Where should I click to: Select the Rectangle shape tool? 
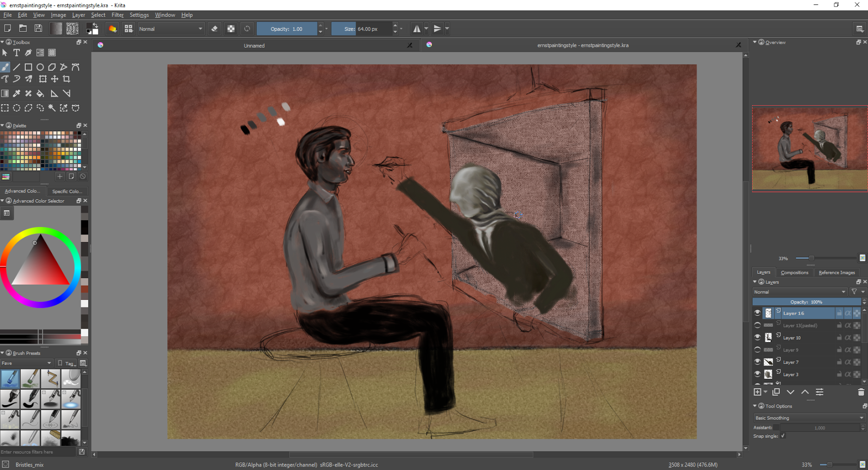(x=28, y=67)
